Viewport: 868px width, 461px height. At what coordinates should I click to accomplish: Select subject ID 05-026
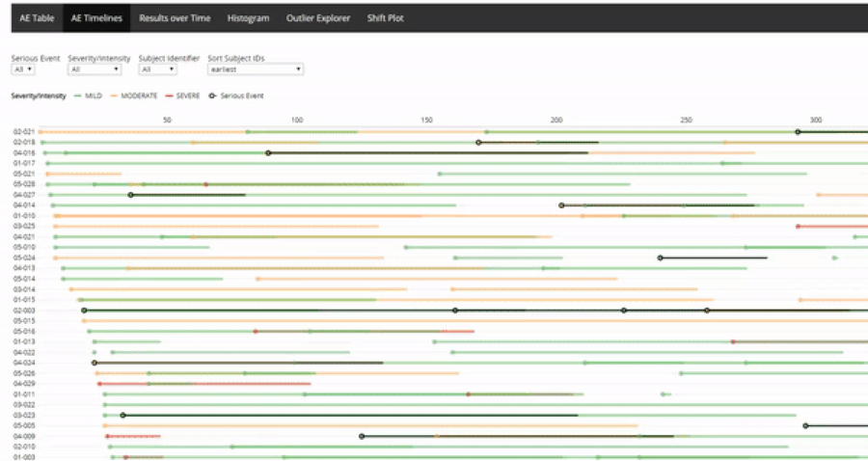24,373
